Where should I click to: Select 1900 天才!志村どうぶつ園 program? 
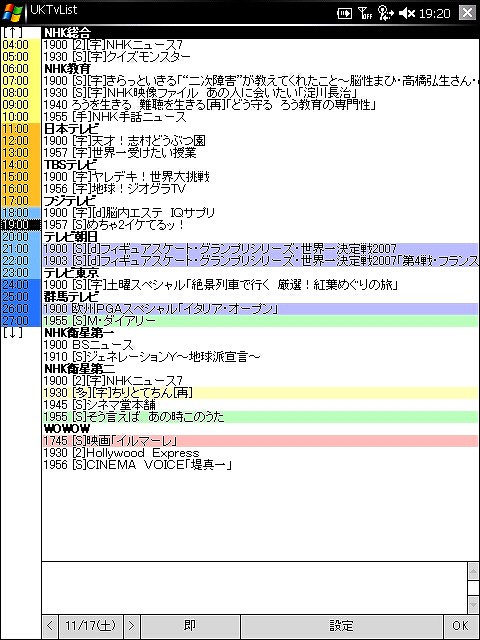point(260,141)
